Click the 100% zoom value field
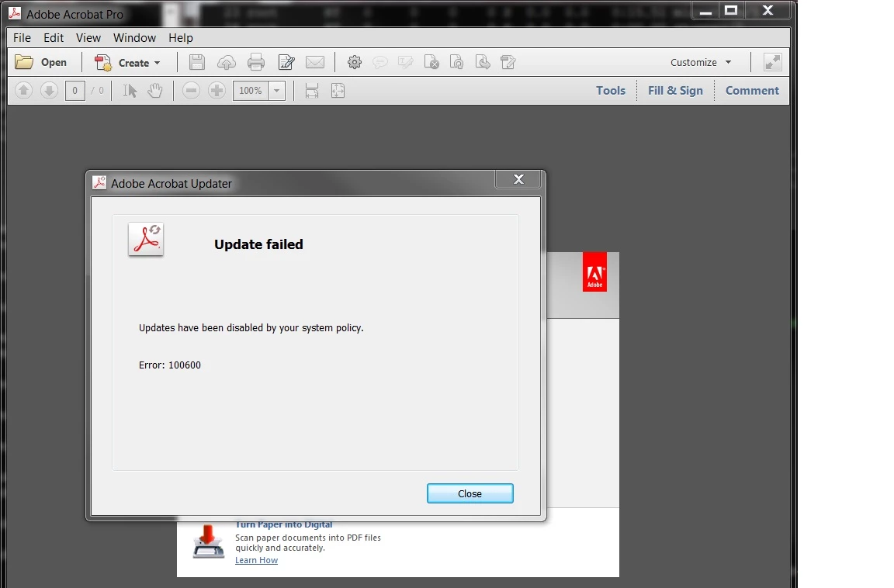The width and height of the screenshot is (894, 588). point(251,91)
